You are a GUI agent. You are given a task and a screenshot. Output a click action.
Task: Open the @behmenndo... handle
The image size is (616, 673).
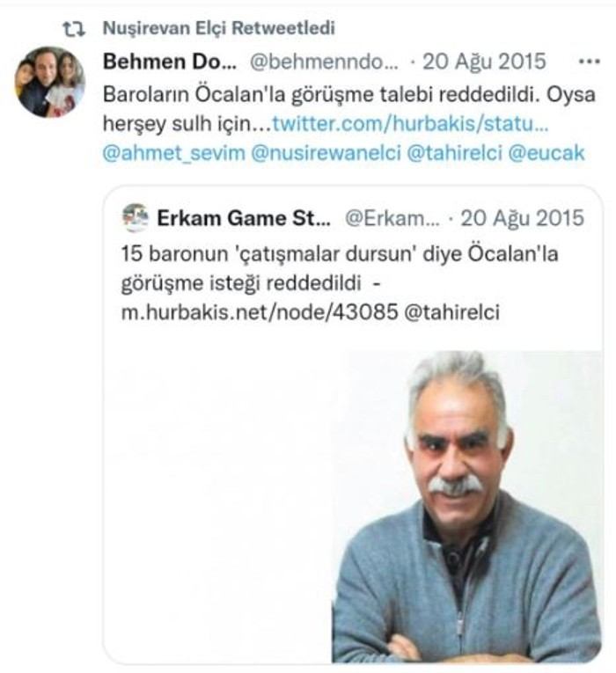click(324, 62)
